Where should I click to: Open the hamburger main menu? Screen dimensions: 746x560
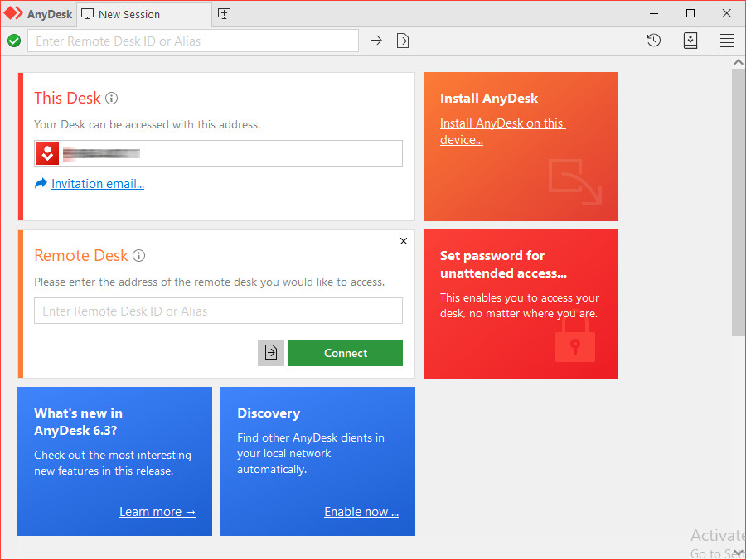(726, 41)
